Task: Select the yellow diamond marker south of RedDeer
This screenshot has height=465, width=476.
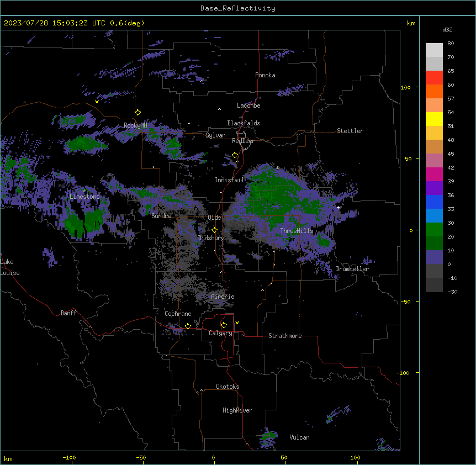Action: coord(235,155)
